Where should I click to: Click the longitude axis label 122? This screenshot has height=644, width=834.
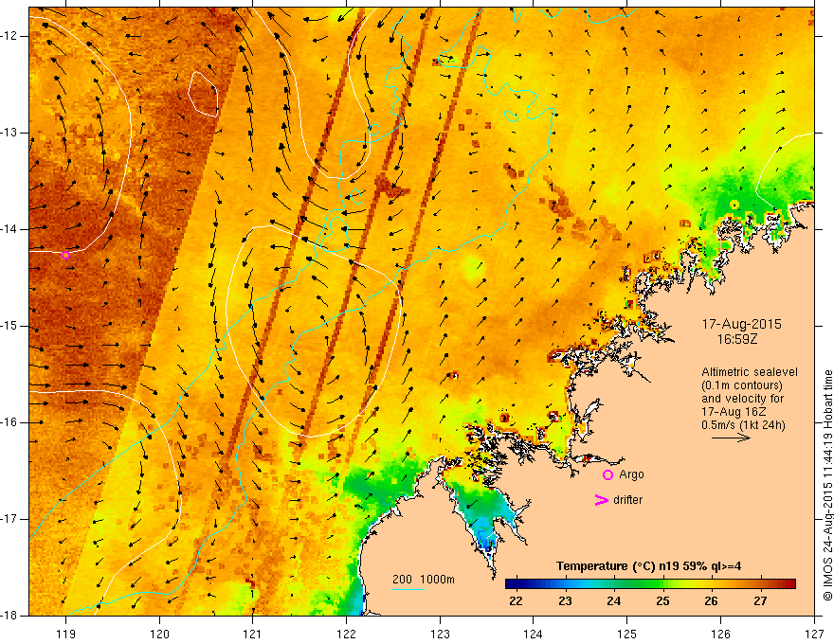point(346,634)
